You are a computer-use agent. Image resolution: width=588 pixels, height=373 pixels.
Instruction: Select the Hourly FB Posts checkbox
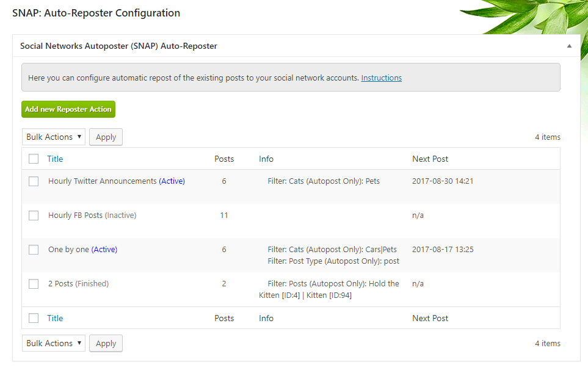click(x=34, y=215)
